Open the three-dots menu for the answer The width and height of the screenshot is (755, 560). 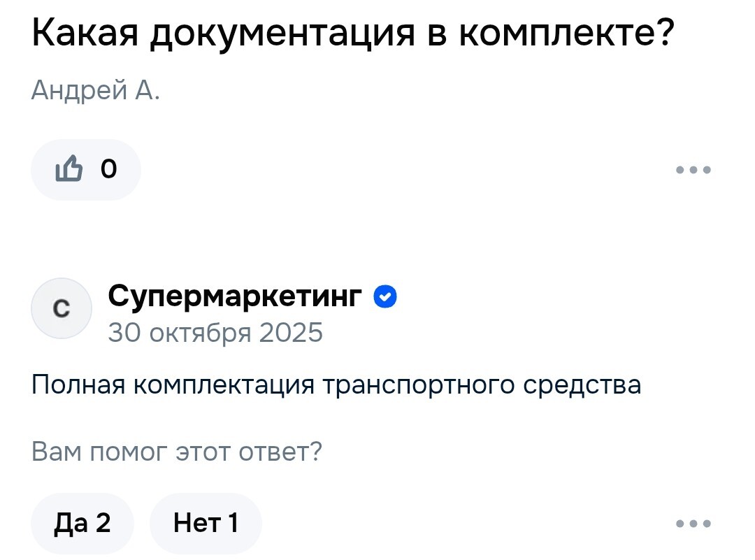click(693, 523)
